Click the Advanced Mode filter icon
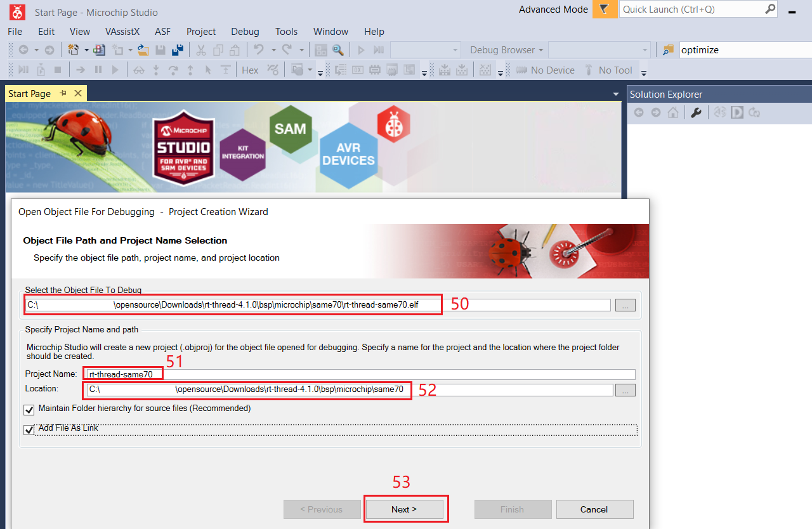The height and width of the screenshot is (529, 812). 605,10
